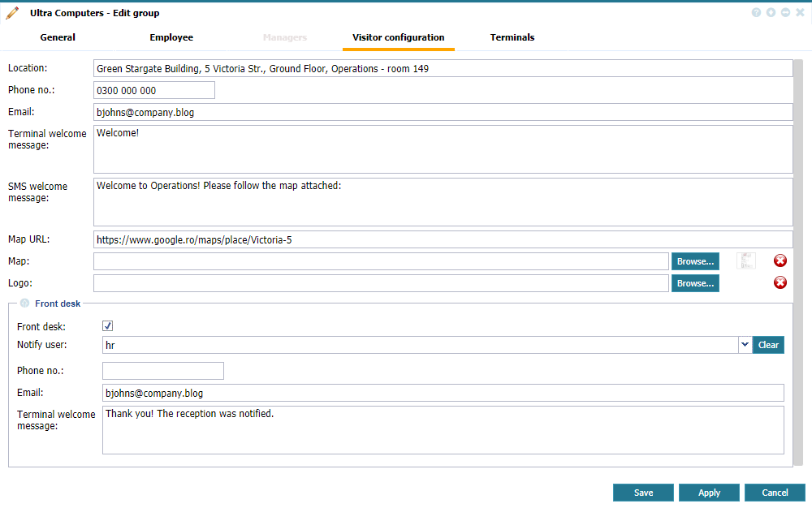Click the Front desk section collapse icon
Viewport: 812px width, 508px height.
pos(24,304)
